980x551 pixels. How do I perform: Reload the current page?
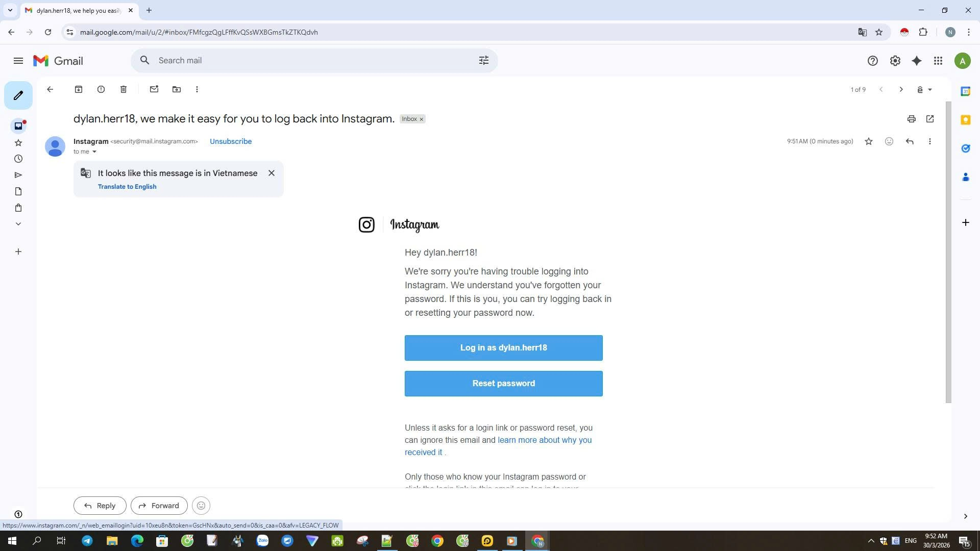click(x=48, y=32)
